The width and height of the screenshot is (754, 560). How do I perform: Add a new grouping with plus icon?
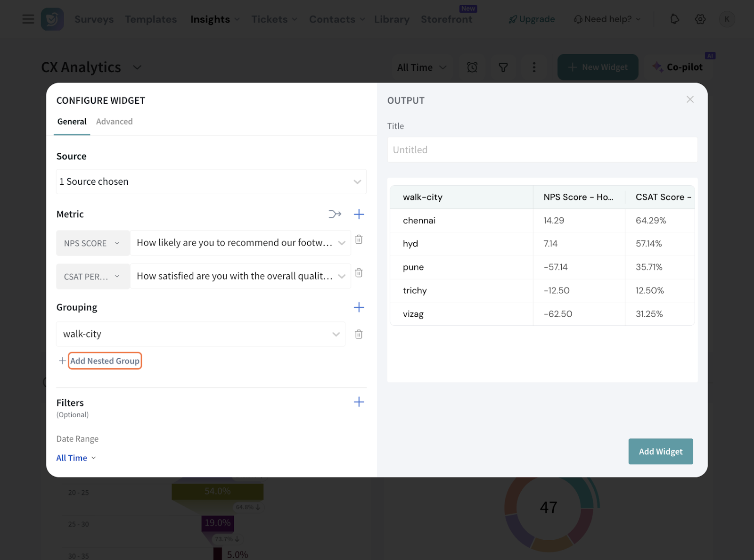click(359, 307)
